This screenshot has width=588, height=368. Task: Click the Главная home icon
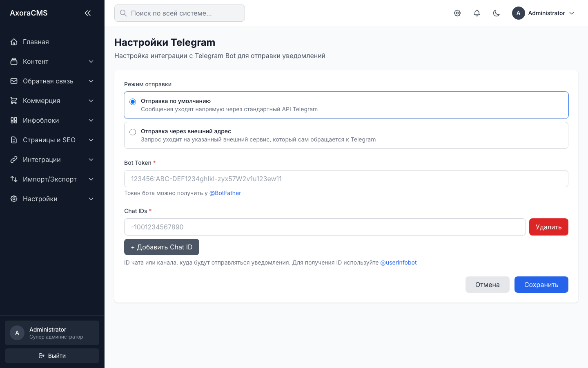[x=14, y=42]
